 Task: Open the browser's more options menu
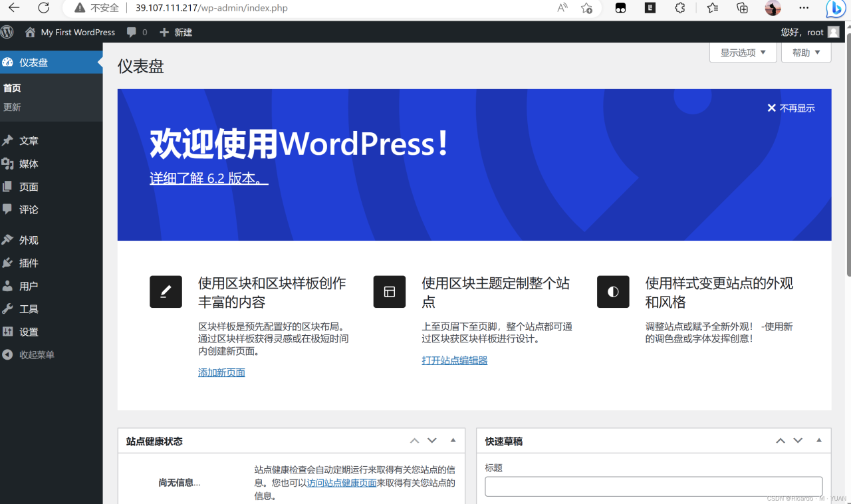(x=804, y=9)
